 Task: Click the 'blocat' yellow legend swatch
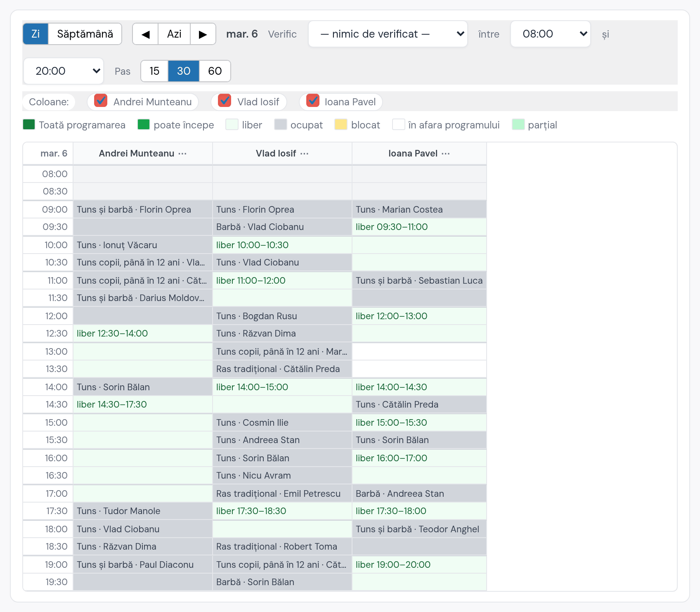click(341, 124)
